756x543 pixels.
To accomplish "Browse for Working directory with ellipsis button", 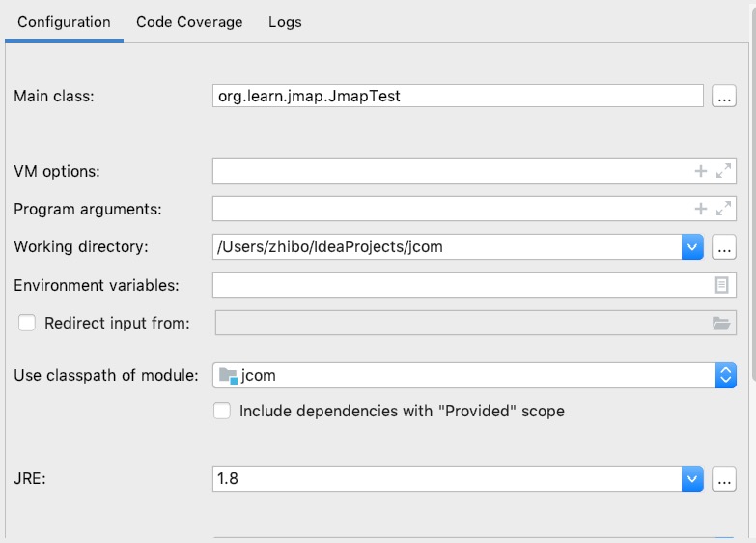I will pos(724,246).
